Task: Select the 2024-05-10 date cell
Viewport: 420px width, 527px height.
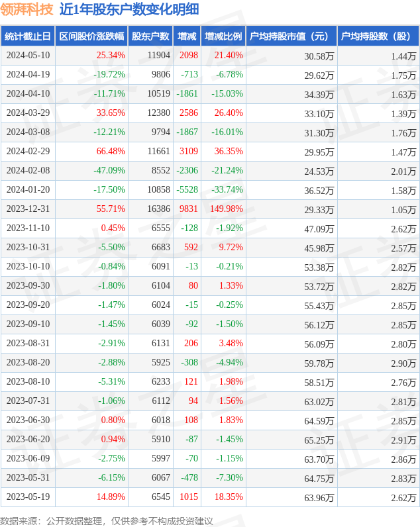Action: point(28,56)
